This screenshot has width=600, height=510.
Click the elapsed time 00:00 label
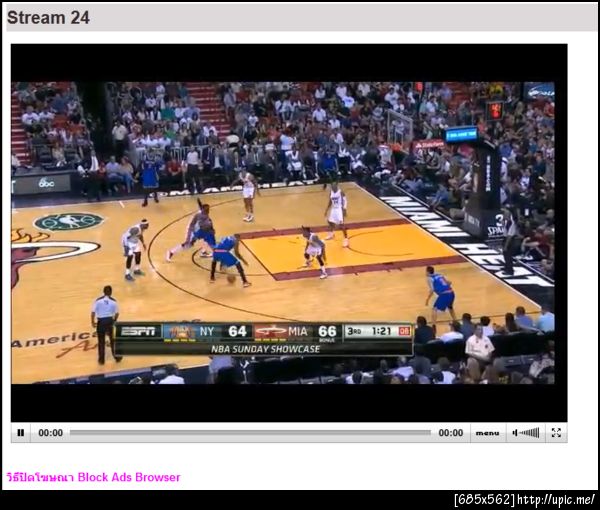click(51, 433)
